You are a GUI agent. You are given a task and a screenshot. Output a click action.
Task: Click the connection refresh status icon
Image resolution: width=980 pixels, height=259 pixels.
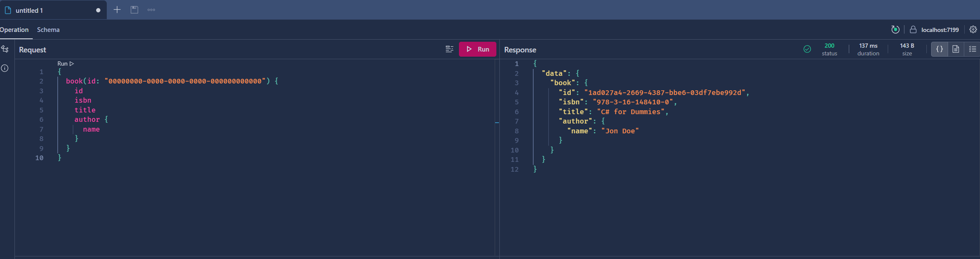pos(895,29)
